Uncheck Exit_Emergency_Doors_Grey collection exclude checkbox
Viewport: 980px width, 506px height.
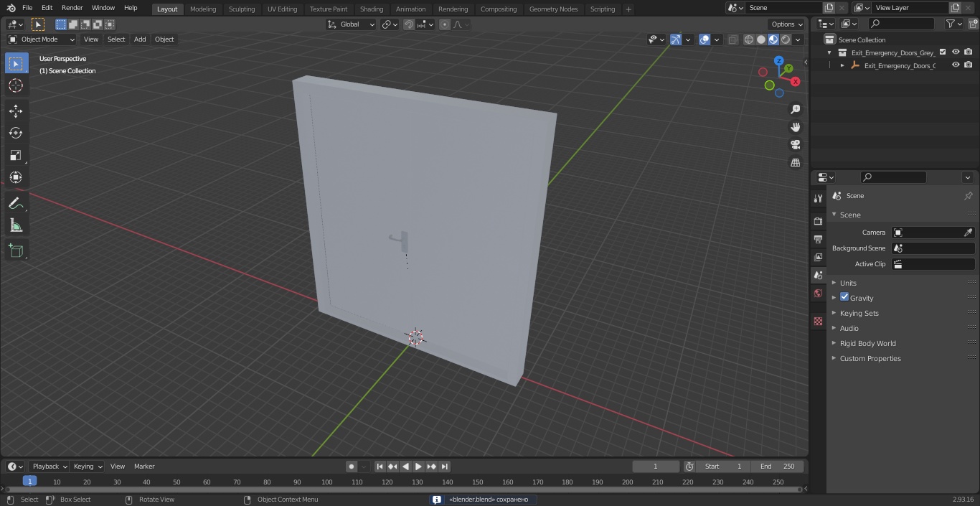click(x=943, y=52)
